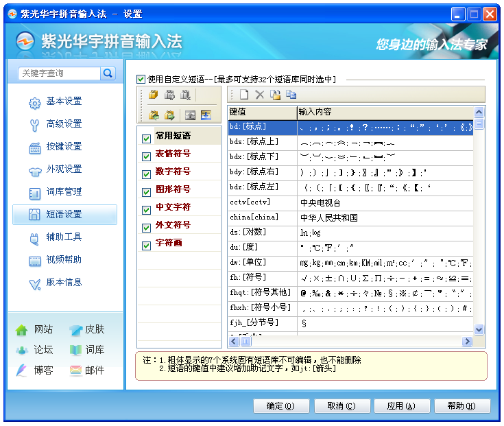The width and height of the screenshot is (504, 426).
Task: Switch to 按键设置 section
Action: [64, 146]
